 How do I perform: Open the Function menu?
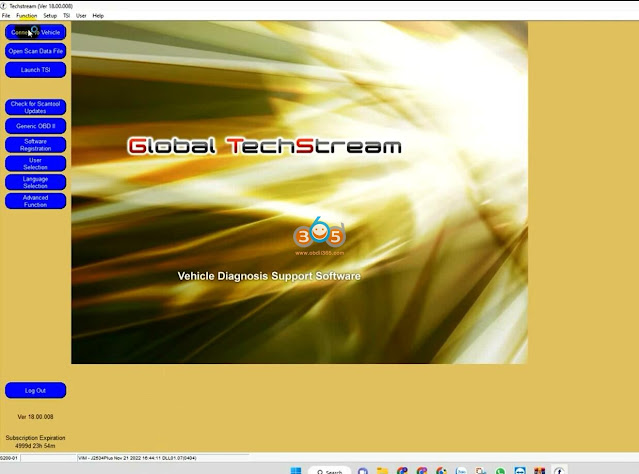tap(26, 15)
